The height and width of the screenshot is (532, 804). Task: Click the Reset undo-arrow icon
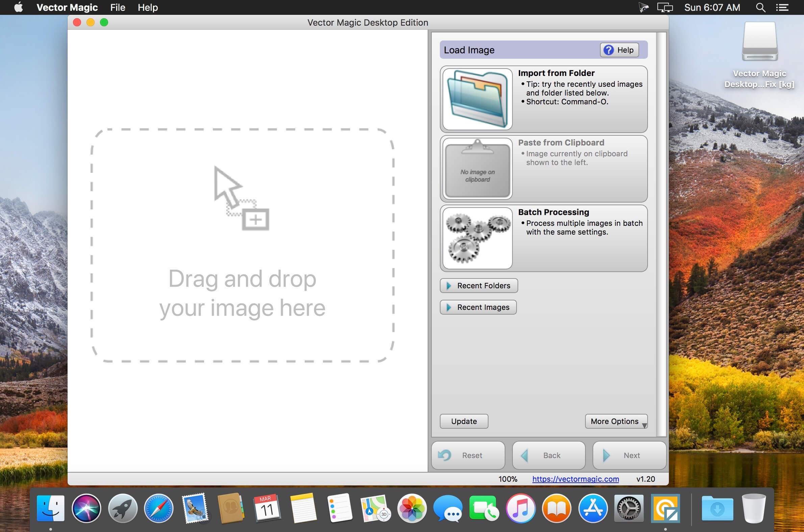[445, 455]
